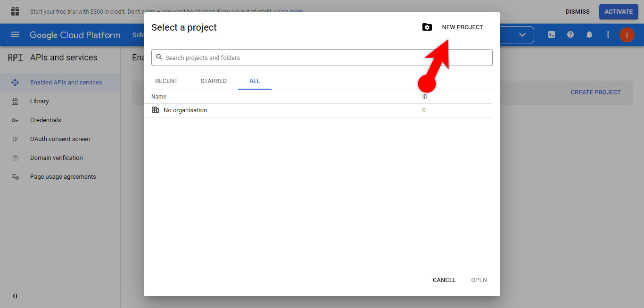Click the gift icon in trial banner

(x=15, y=11)
